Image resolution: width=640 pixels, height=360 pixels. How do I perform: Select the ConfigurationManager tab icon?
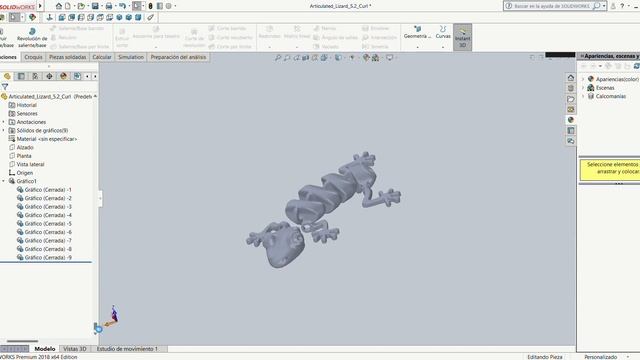pos(35,76)
